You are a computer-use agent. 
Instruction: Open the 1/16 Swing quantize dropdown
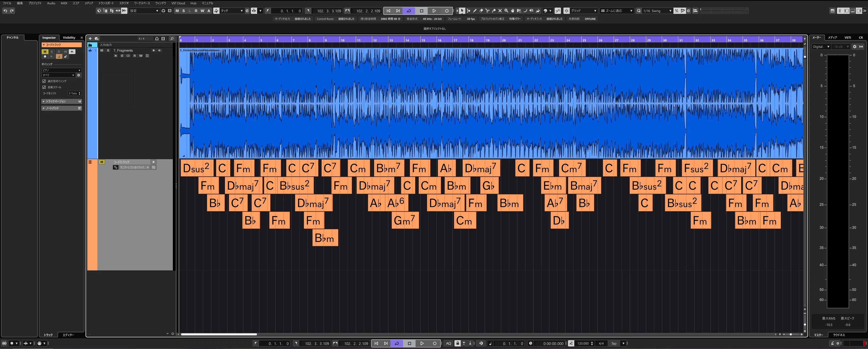(657, 11)
